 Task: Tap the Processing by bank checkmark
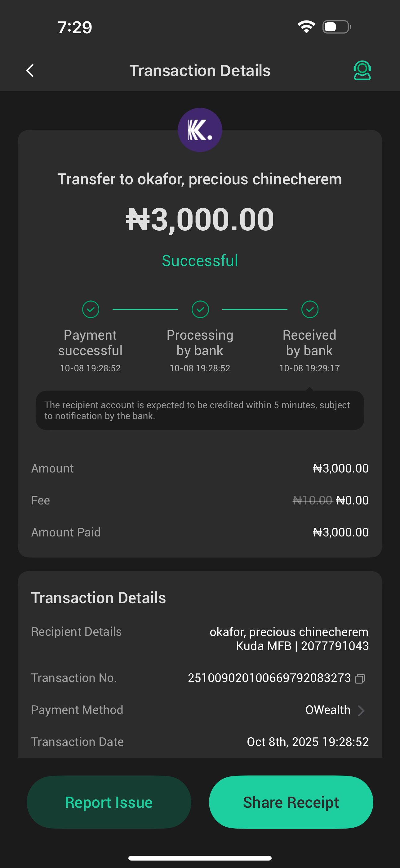click(200, 309)
